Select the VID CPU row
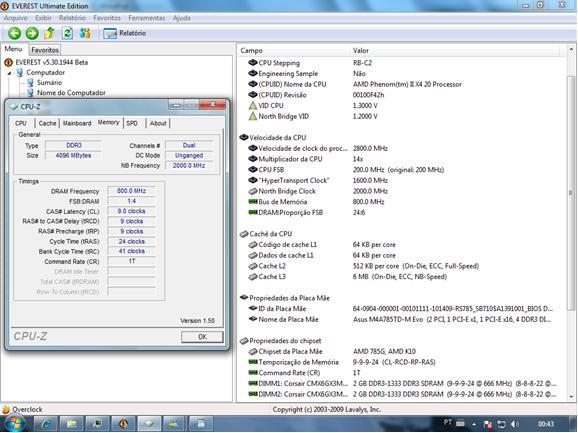Image resolution: width=578 pixels, height=433 pixels. [401, 106]
